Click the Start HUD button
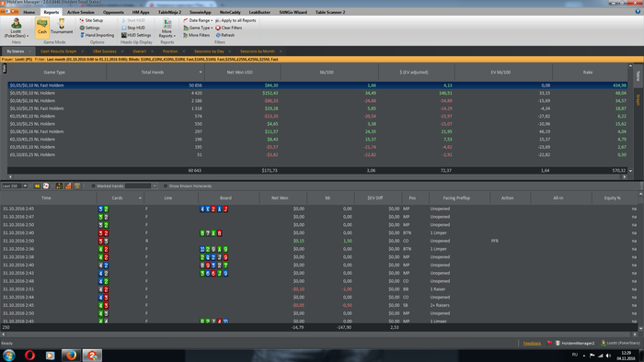The width and height of the screenshot is (644, 362). point(133,20)
